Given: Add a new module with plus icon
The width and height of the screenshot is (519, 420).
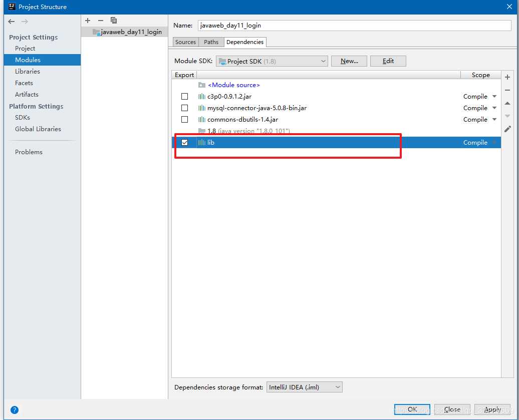Looking at the screenshot, I should pyautogui.click(x=88, y=21).
